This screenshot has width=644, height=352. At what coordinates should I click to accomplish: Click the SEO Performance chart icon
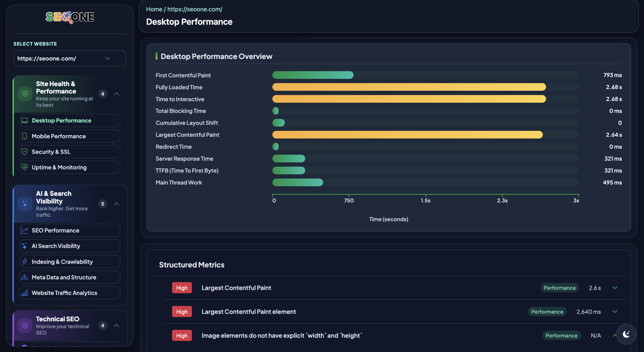click(x=25, y=230)
